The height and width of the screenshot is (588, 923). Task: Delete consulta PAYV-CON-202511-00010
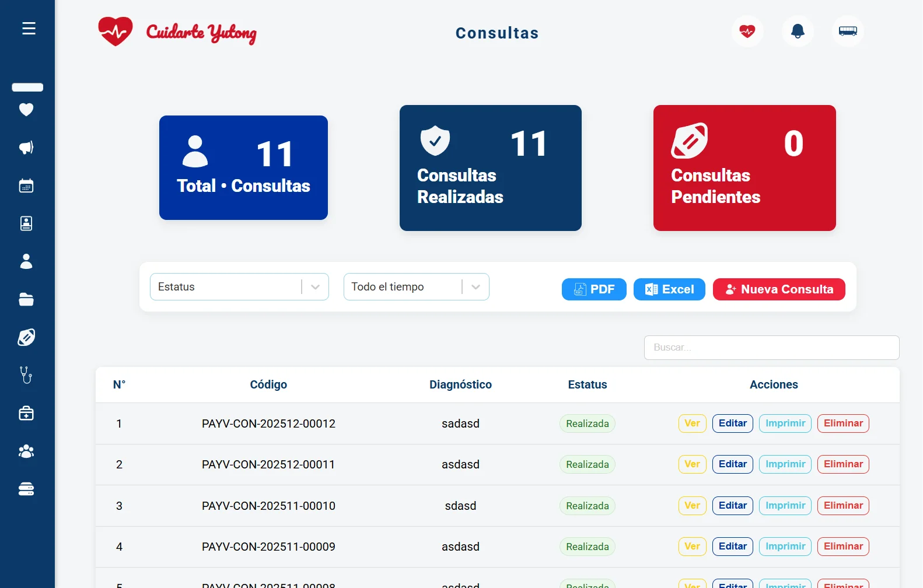843,506
